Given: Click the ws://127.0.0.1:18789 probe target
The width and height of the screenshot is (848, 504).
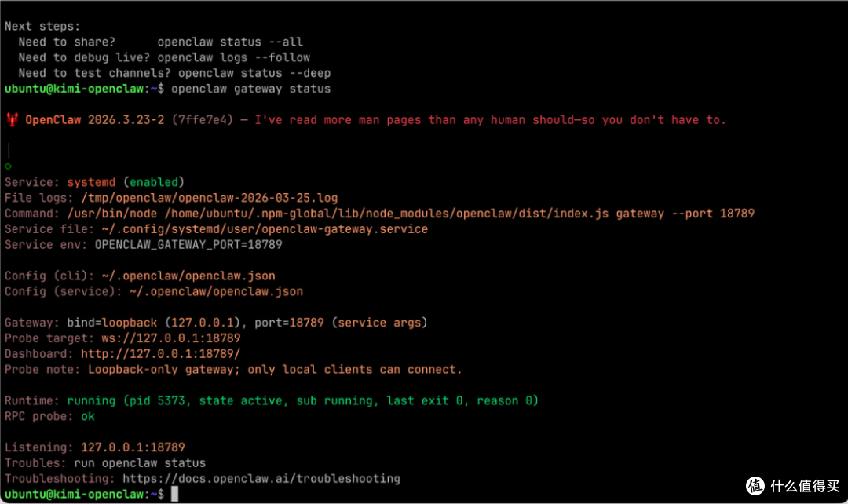Looking at the screenshot, I should (x=171, y=338).
